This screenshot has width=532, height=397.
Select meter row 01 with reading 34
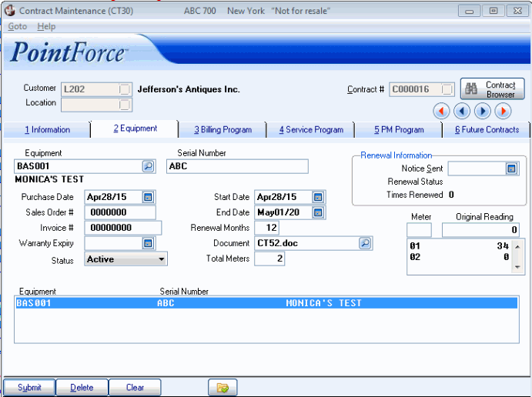[x=460, y=245]
